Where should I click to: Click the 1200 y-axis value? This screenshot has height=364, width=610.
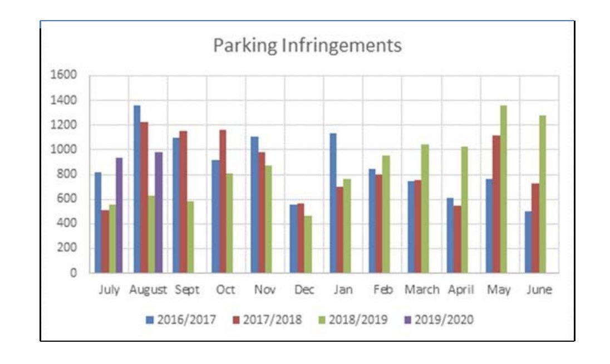[63, 125]
